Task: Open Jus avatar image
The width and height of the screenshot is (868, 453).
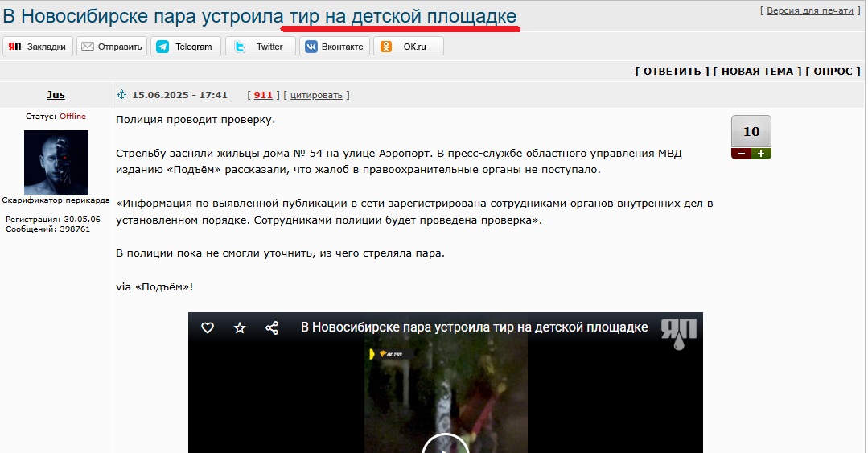Action: pos(56,163)
